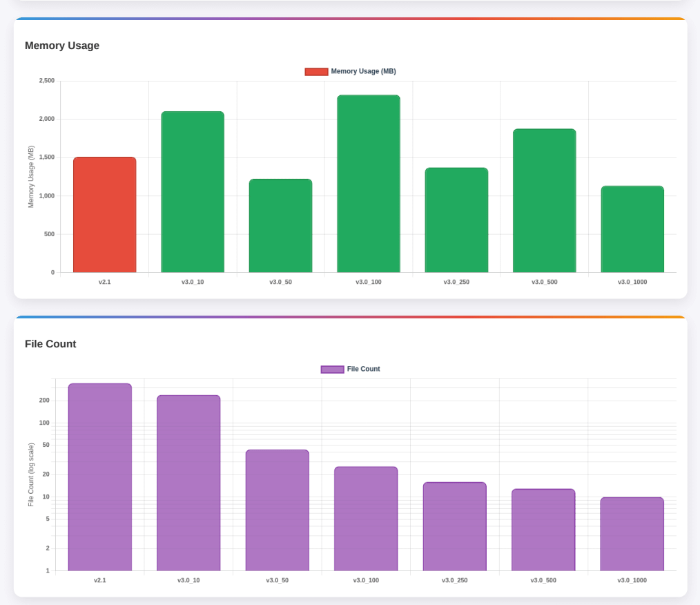Click the shortest purple bar, v3.0_1000
700x605 pixels.
point(632,534)
